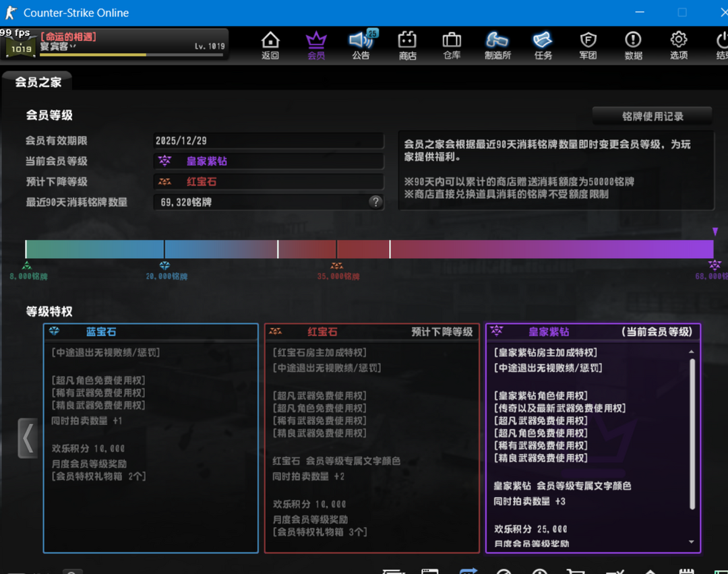This screenshot has height=574, width=728.
Task: Open the 仓库 inventory briefcase icon
Action: [x=452, y=44]
